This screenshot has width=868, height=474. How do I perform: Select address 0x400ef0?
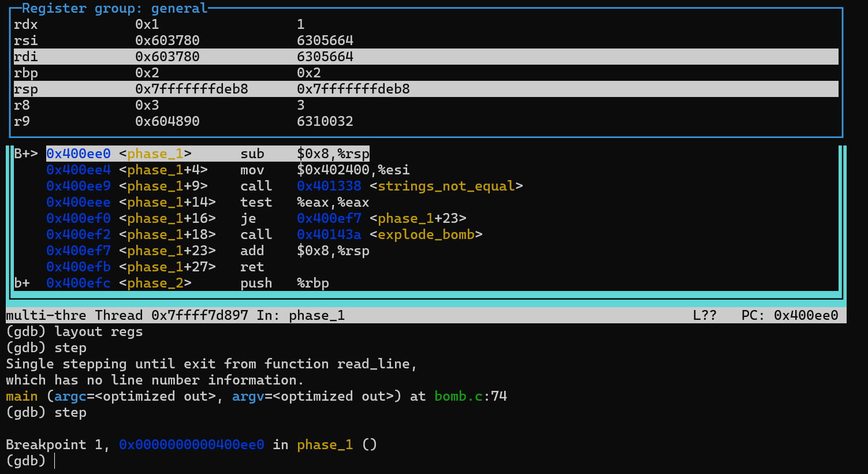click(x=79, y=218)
